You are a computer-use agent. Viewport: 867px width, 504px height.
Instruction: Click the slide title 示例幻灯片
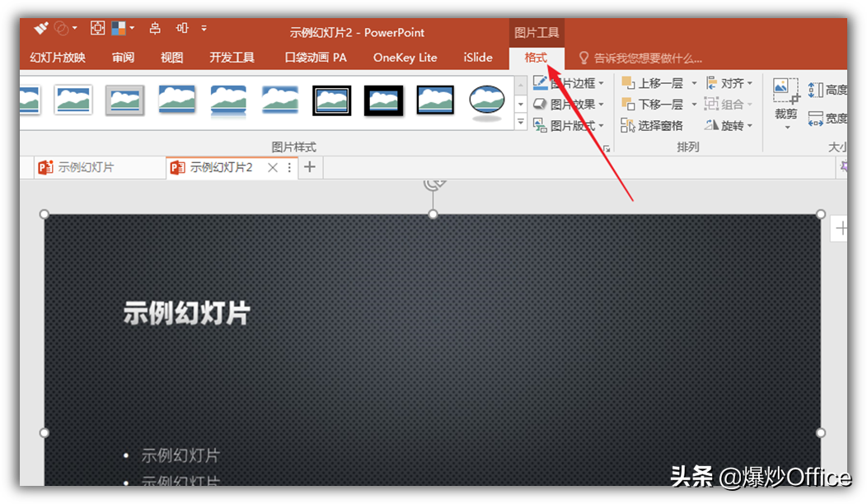tap(186, 313)
